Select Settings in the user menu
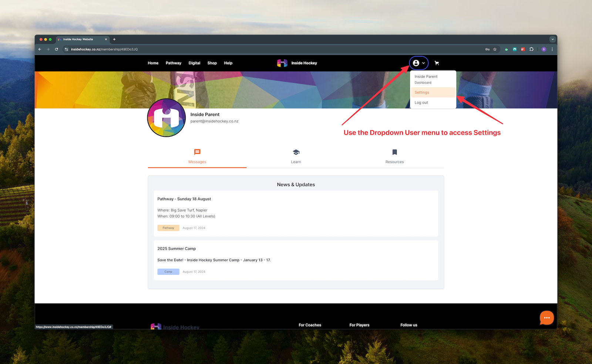The image size is (592, 364). (x=433, y=92)
